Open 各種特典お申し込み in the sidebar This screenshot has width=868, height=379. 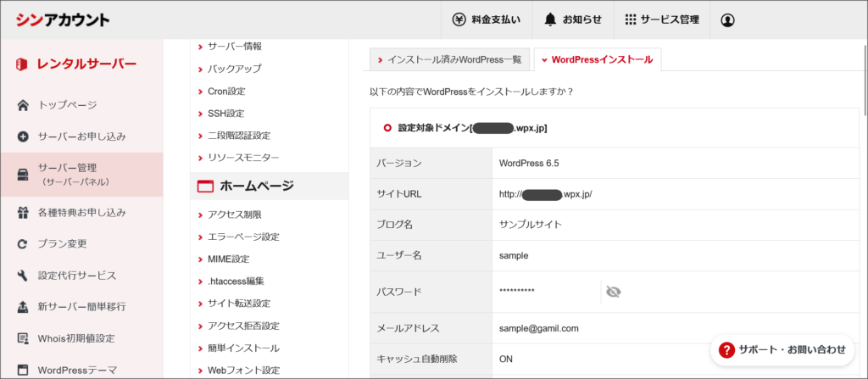(81, 212)
